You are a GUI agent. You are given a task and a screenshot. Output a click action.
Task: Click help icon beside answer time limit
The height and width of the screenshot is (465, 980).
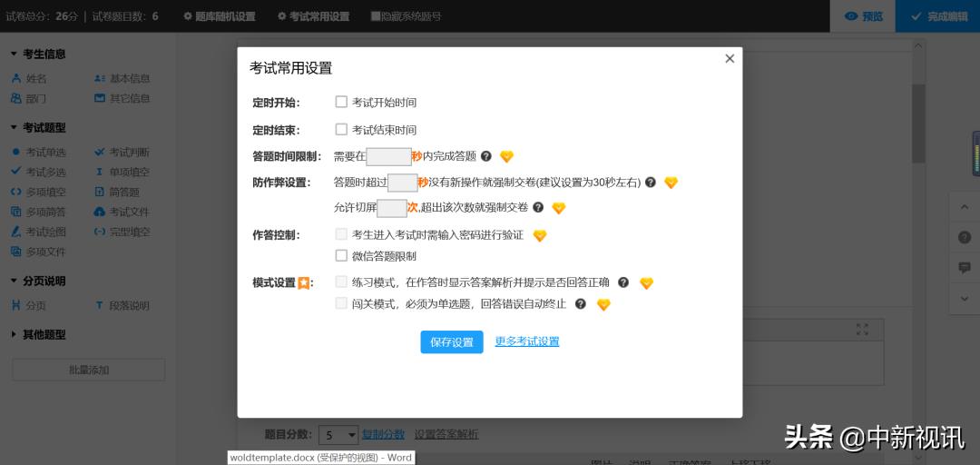pyautogui.click(x=486, y=156)
